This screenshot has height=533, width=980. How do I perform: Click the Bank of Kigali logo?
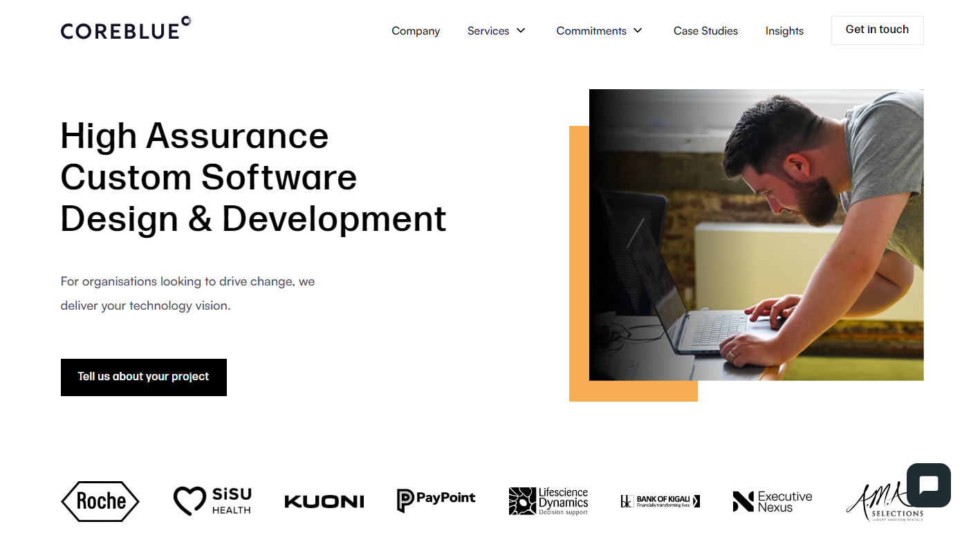pos(660,501)
